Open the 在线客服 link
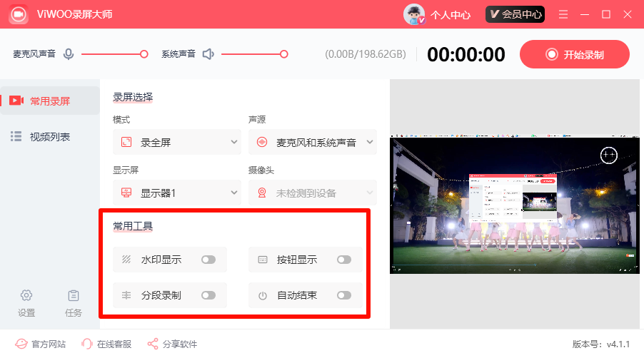Viewport: 644px width, 358px height. [x=106, y=344]
